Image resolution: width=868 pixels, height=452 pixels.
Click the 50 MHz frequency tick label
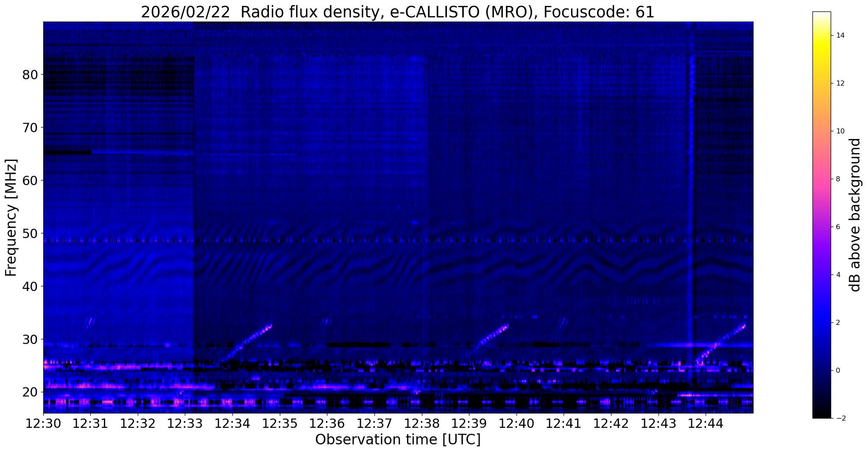pyautogui.click(x=30, y=233)
